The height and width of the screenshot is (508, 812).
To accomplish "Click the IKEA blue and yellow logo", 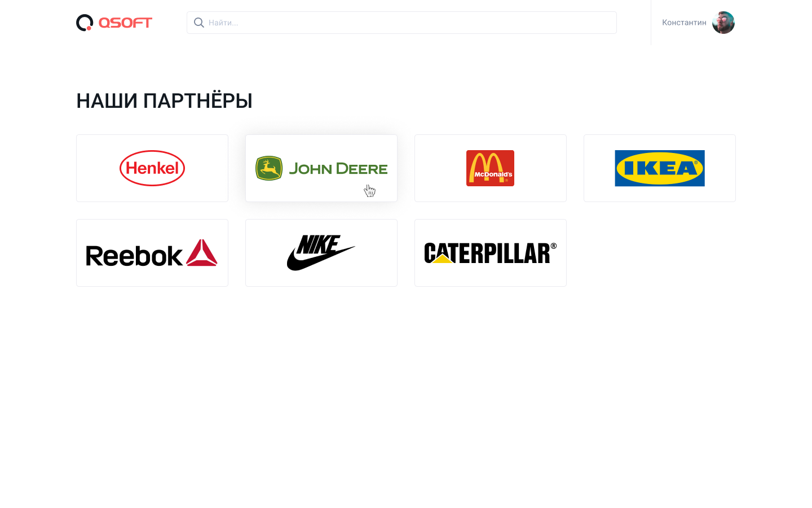I will [x=660, y=168].
